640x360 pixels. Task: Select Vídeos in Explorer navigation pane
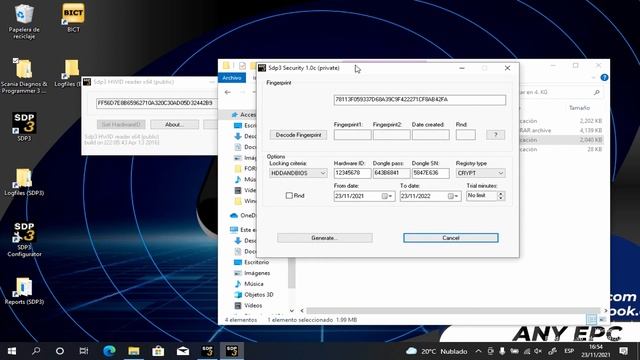point(253,305)
